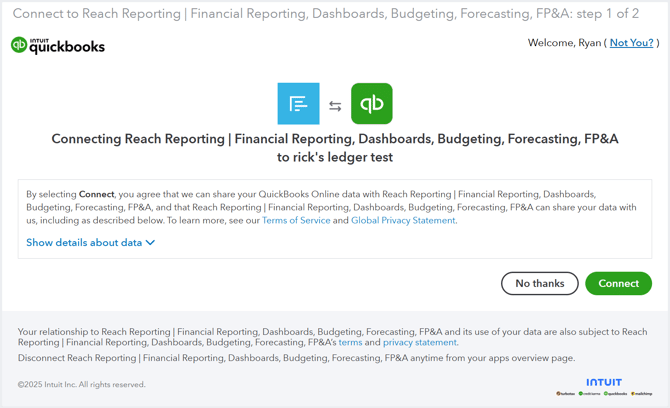Click the Intuit logo in the footer
The width and height of the screenshot is (670, 408).
tap(604, 382)
